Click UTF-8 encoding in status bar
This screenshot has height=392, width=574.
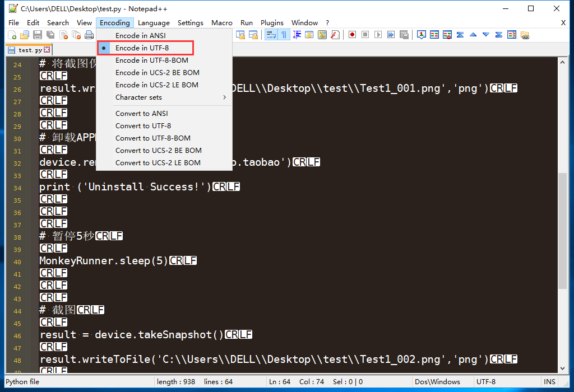point(486,382)
